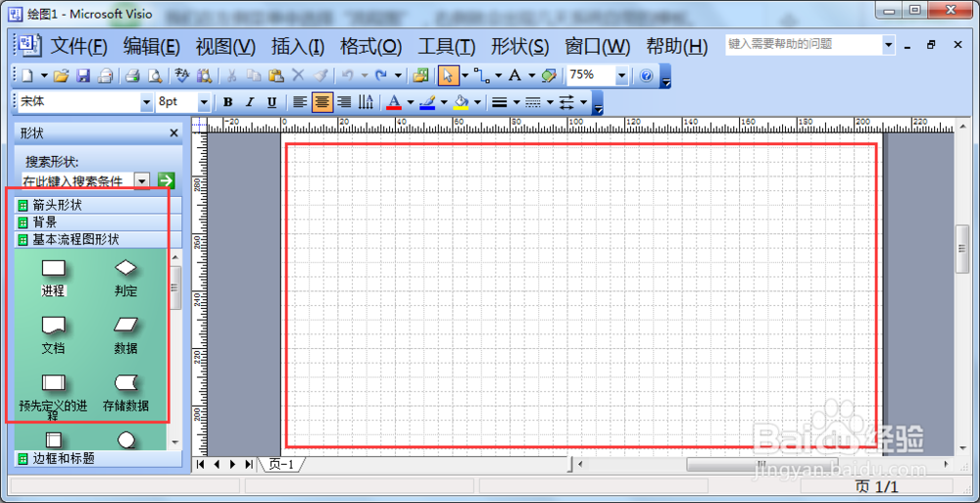This screenshot has height=503, width=980.
Task: Set align right
Action: pyautogui.click(x=344, y=102)
